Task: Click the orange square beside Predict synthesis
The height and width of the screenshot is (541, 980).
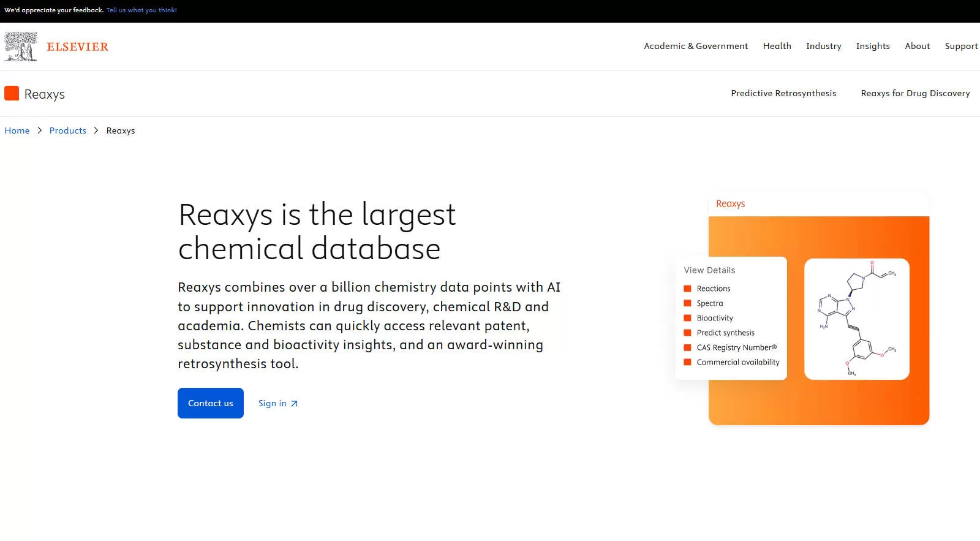Action: [x=687, y=333]
